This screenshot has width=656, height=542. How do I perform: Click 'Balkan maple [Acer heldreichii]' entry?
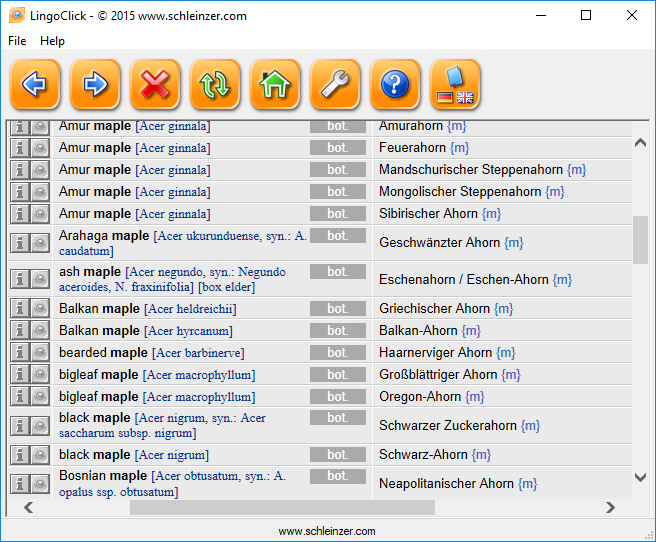(148, 309)
